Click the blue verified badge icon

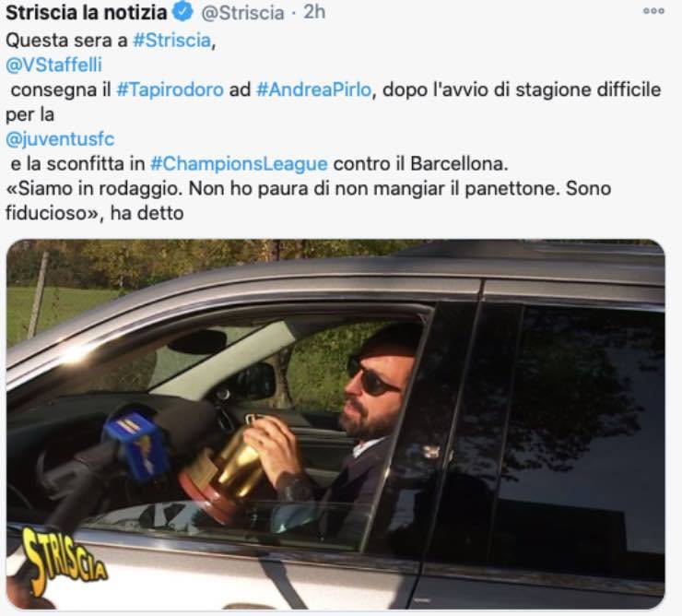click(183, 12)
